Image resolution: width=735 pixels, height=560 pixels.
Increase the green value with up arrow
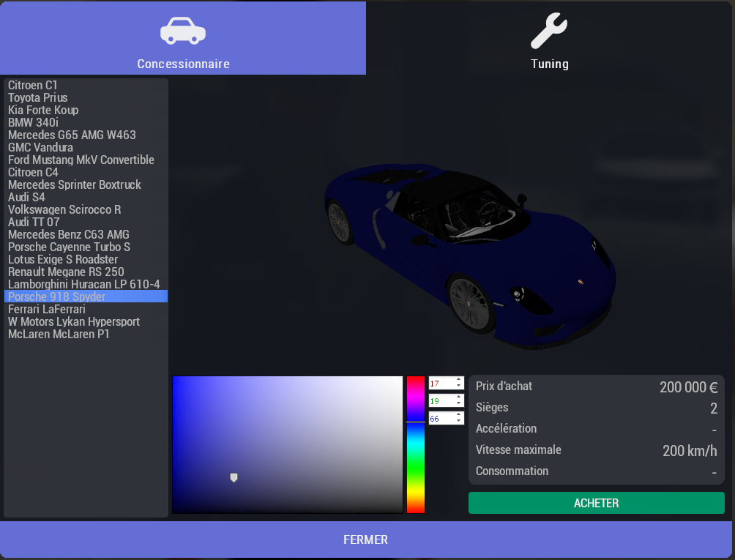click(458, 397)
